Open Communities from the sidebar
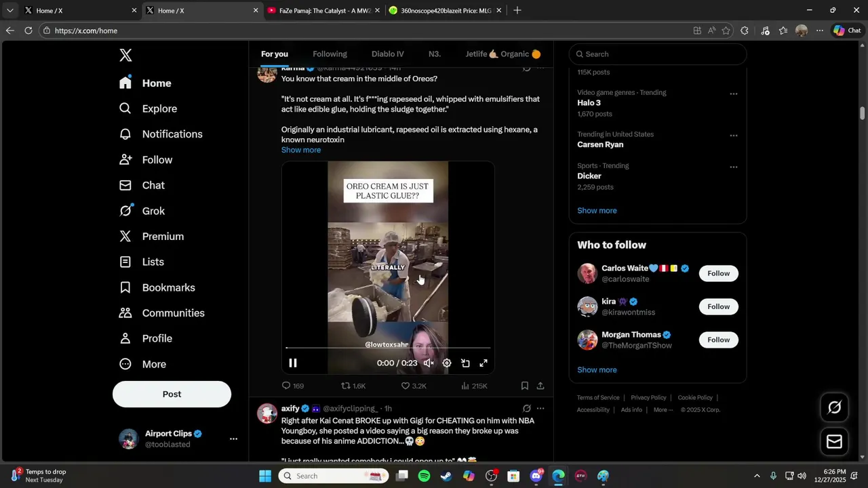The width and height of the screenshot is (868, 488). coord(161,313)
